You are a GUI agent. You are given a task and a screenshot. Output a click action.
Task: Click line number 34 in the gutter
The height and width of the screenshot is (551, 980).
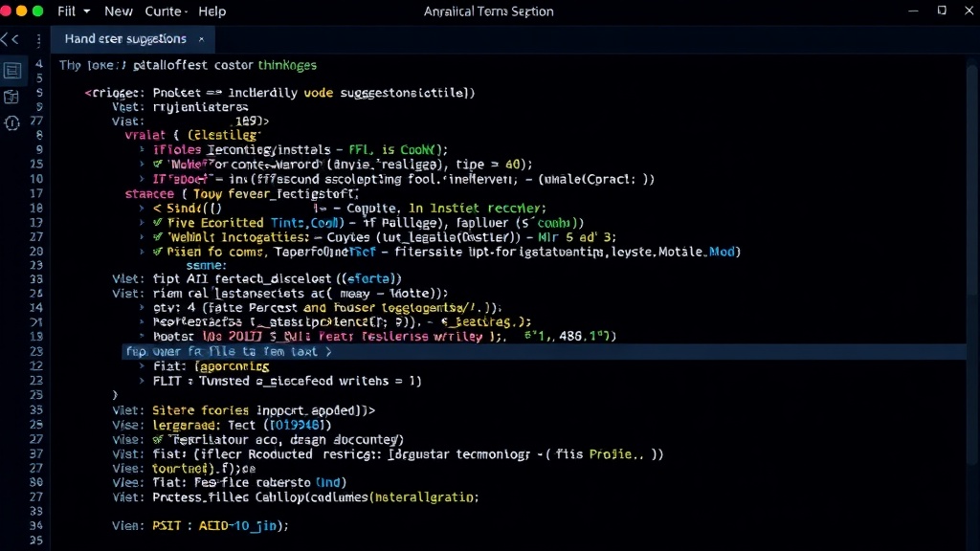[36, 526]
